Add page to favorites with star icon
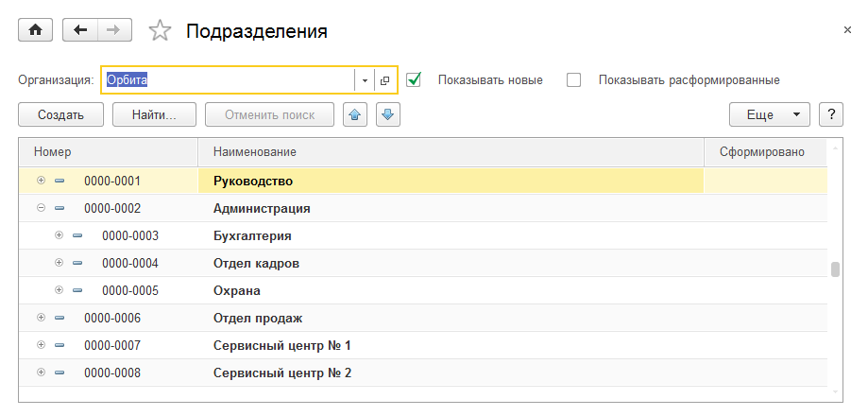The image size is (868, 416). click(161, 31)
